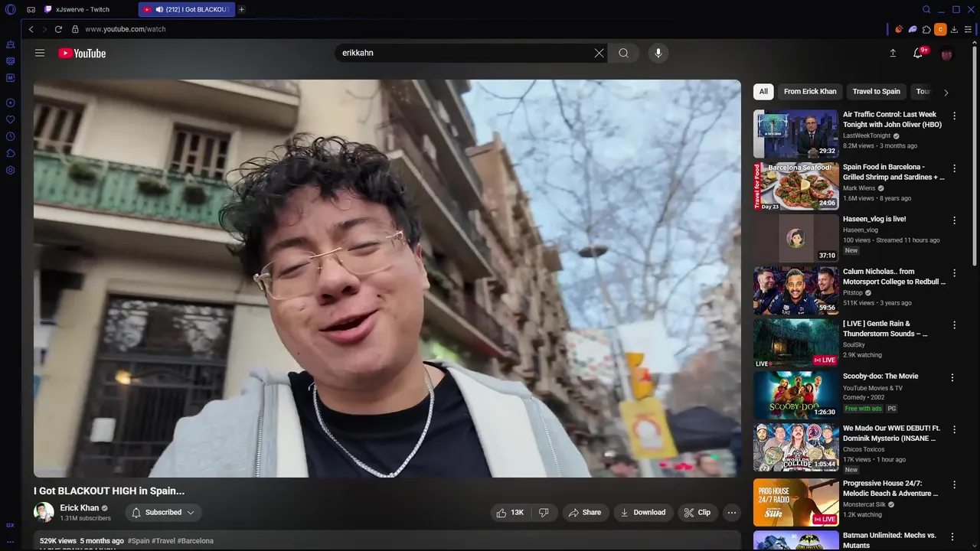Open the heart icon in sidebar
The width and height of the screenshot is (980, 551).
11,119
